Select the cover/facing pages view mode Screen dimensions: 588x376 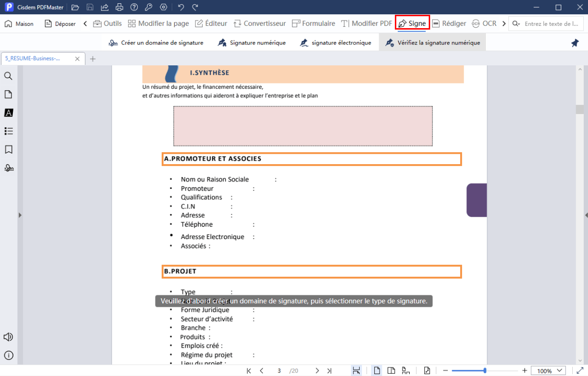pyautogui.click(x=406, y=371)
